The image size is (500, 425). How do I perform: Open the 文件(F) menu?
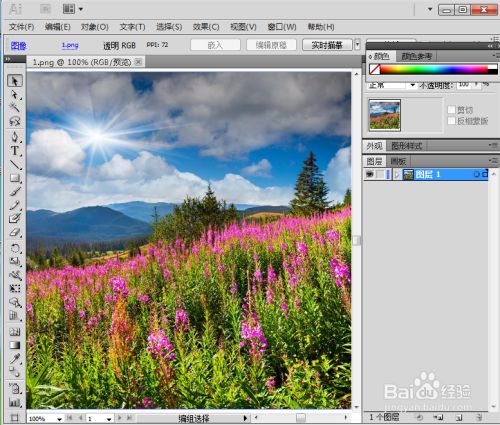coord(21,27)
